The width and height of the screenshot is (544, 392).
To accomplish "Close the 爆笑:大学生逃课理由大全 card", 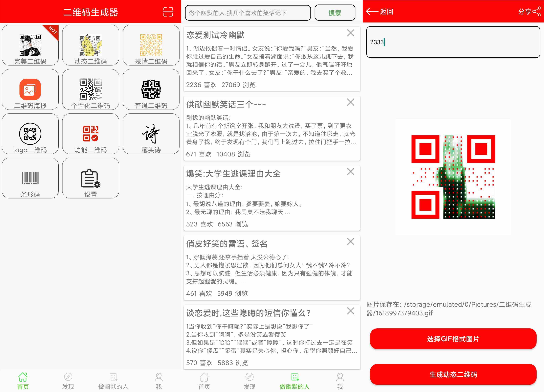I will tap(350, 172).
